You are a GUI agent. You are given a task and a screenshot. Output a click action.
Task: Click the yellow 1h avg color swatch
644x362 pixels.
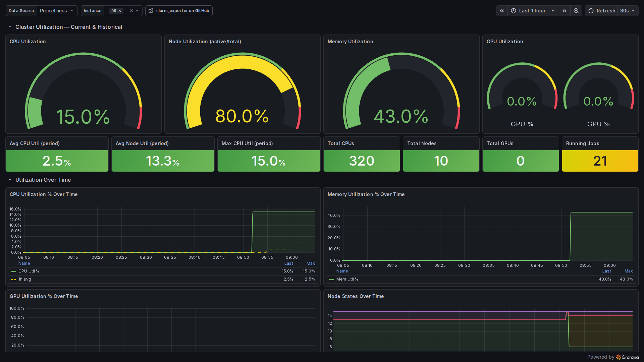point(13,279)
